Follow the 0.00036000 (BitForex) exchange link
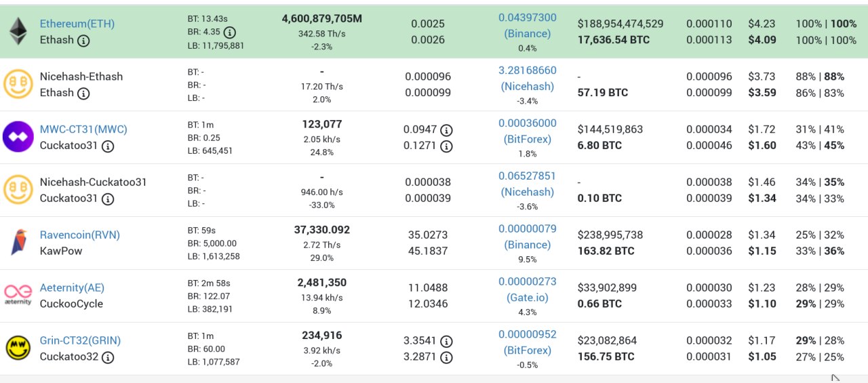868x383 pixels. pyautogui.click(x=528, y=132)
